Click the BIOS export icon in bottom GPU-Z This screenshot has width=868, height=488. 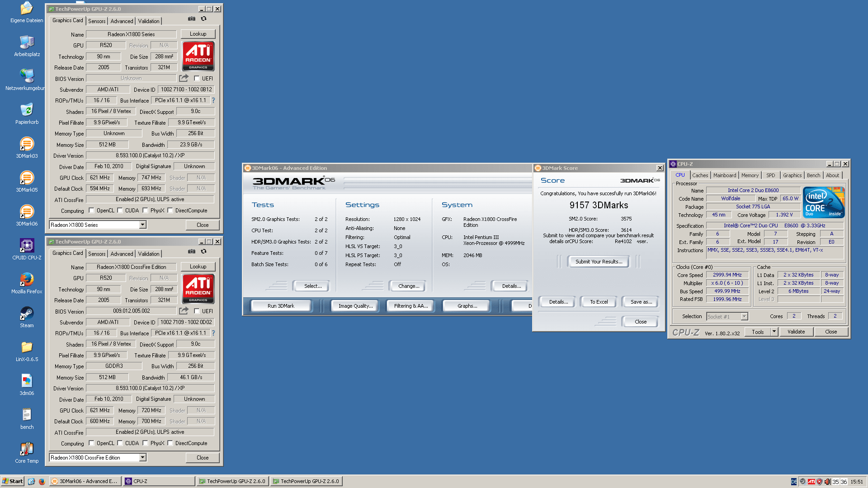point(184,311)
